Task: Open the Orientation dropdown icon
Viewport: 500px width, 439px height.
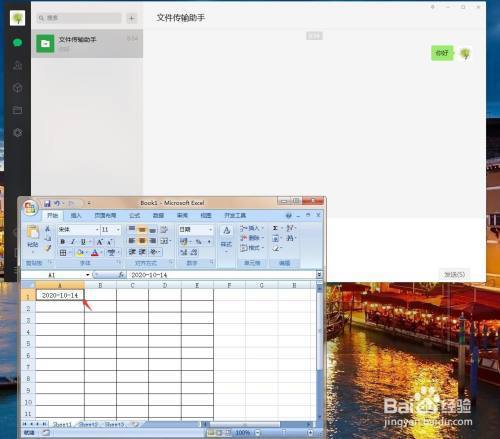Action: [x=154, y=252]
